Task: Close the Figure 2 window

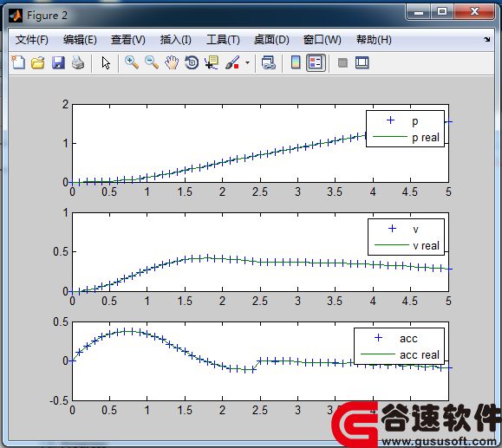Action: 474,12
